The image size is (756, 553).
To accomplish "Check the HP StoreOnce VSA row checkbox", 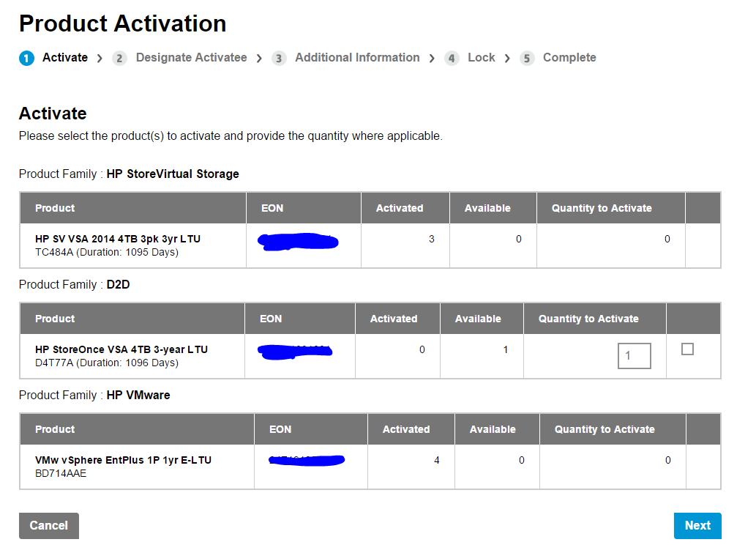I will coord(687,349).
